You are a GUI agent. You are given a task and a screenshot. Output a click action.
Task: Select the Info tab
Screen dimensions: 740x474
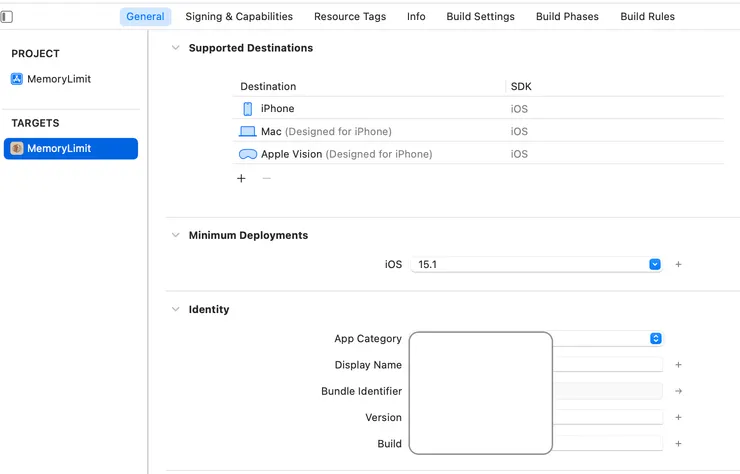click(416, 17)
